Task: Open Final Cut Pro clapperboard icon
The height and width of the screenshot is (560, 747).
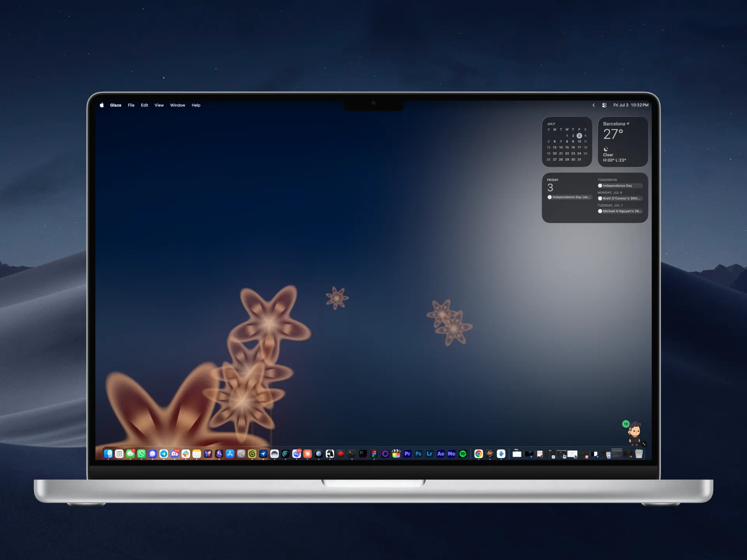Action: (x=396, y=454)
